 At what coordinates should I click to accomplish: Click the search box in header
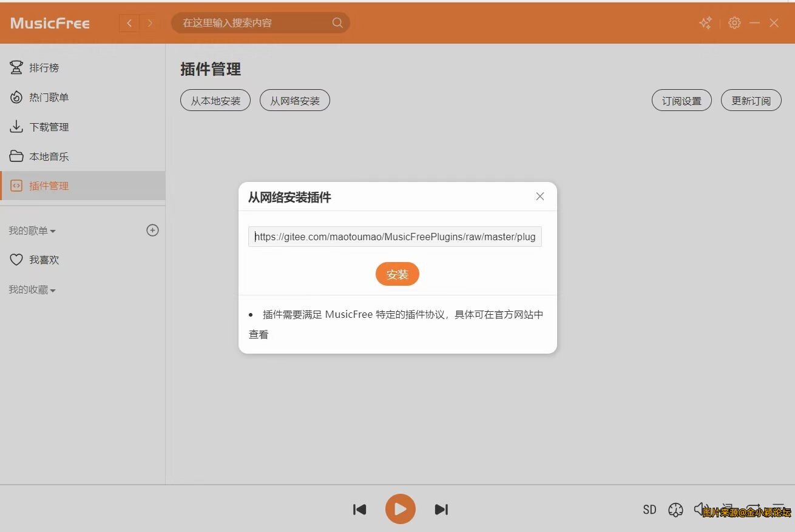(x=260, y=23)
